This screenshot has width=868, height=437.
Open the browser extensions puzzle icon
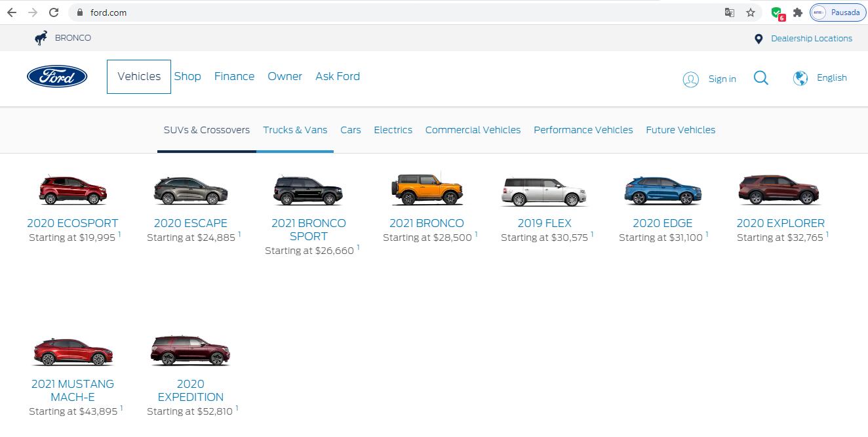(797, 12)
